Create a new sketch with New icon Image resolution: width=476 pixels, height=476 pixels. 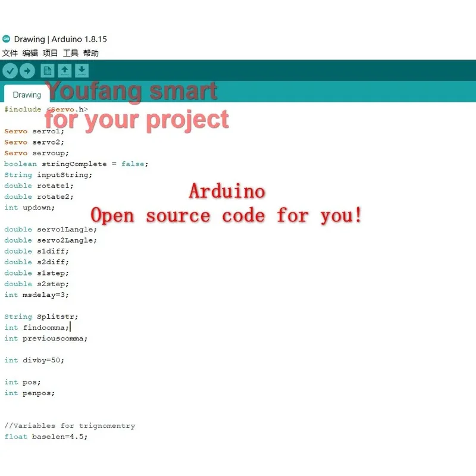48,71
